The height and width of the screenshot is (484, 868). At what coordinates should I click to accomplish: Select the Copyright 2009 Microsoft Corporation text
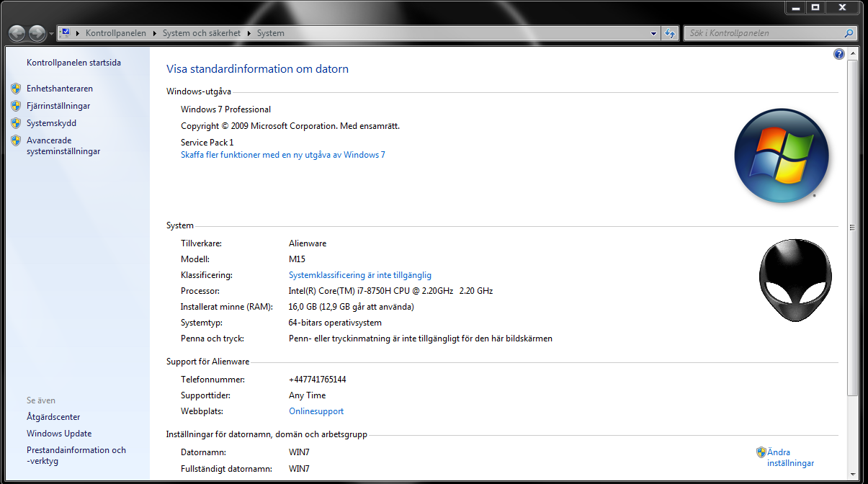[290, 126]
